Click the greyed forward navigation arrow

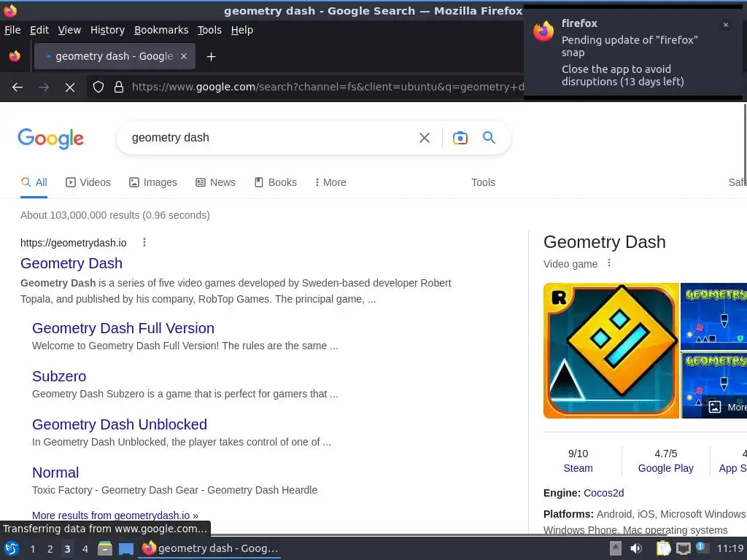43,87
